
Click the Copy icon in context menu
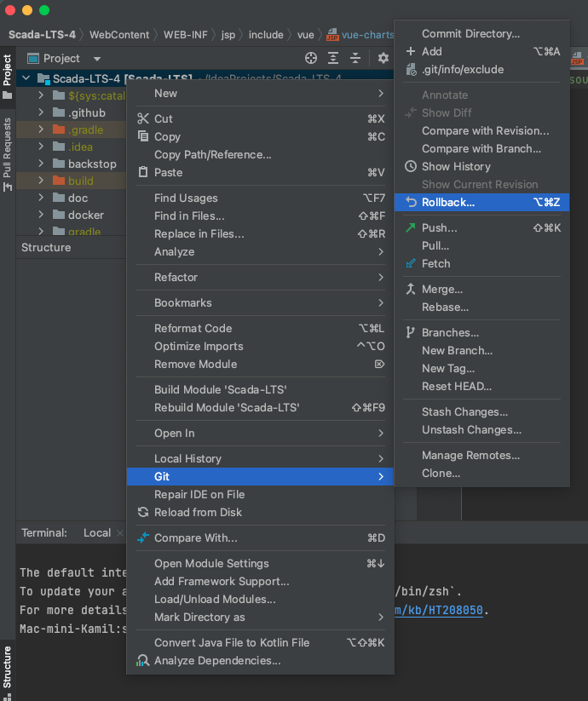point(143,136)
